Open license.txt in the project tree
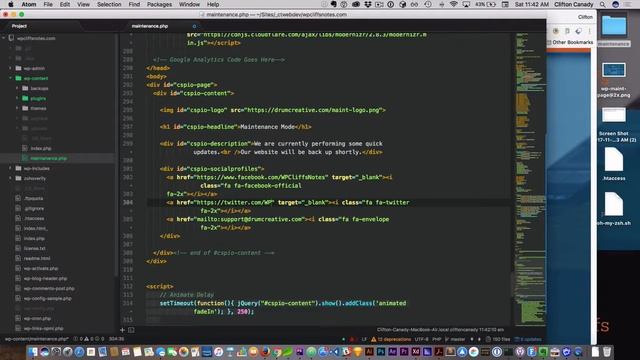640x360 pixels. pyautogui.click(x=35, y=249)
